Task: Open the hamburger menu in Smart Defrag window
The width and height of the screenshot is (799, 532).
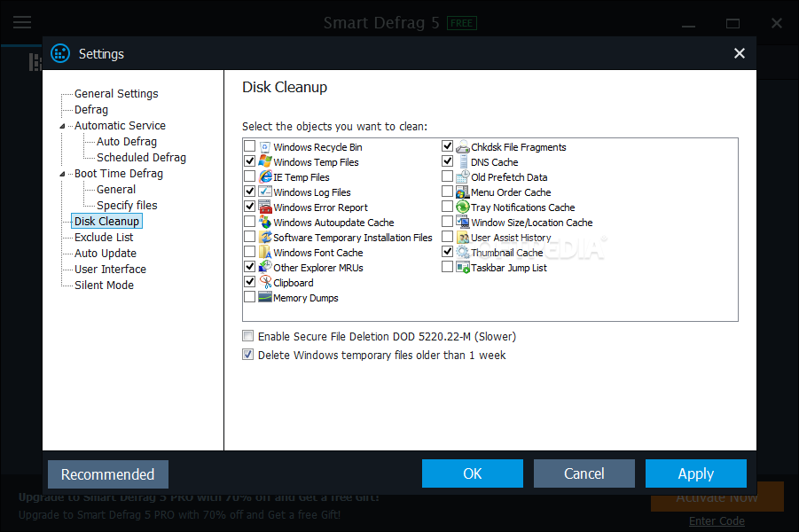Action: point(22,22)
